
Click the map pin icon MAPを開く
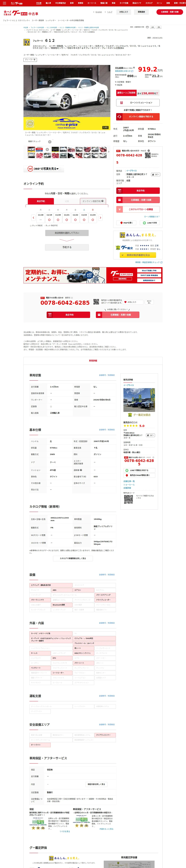(x=122, y=223)
